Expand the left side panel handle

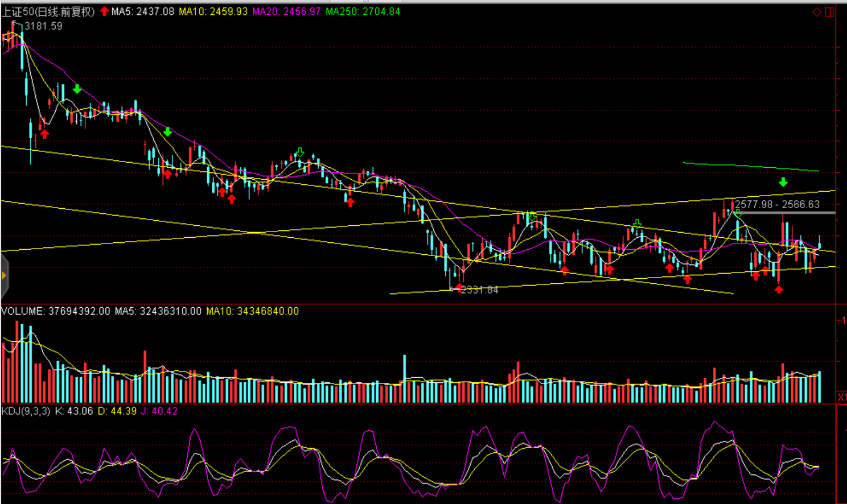point(4,276)
